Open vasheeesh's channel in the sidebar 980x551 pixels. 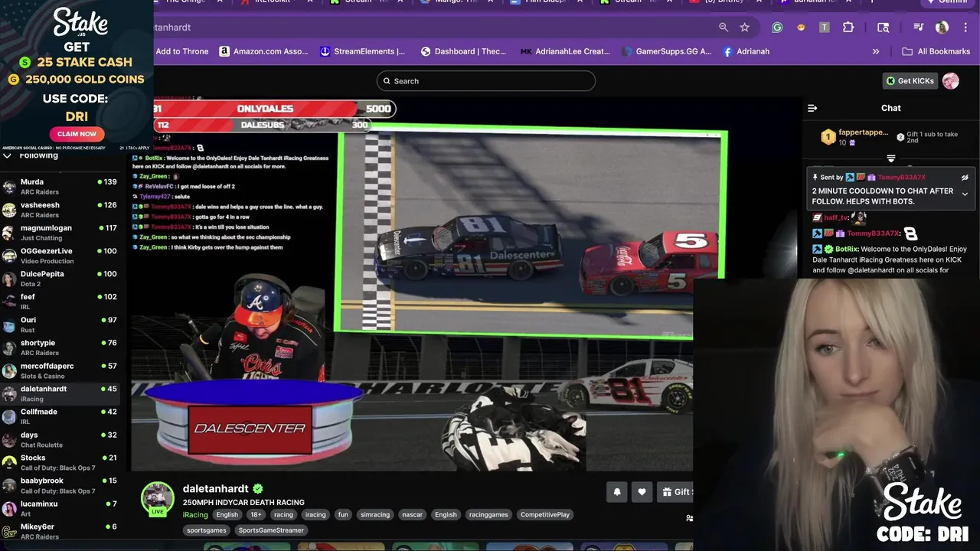(x=59, y=210)
